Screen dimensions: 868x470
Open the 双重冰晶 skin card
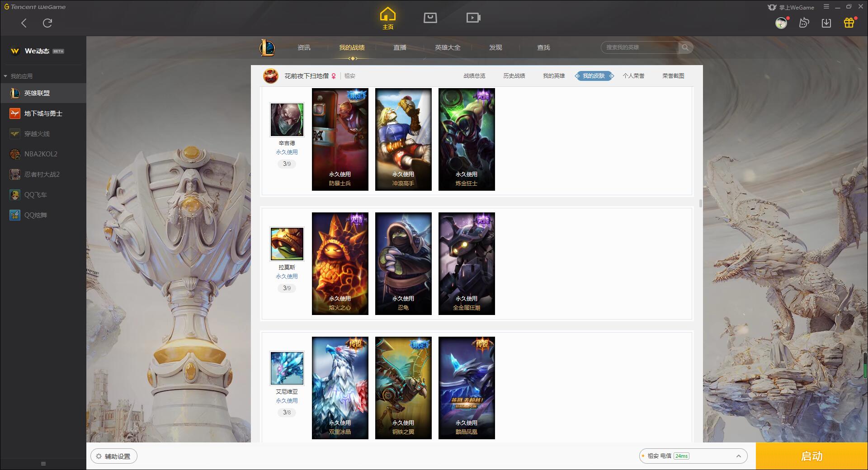pos(340,388)
